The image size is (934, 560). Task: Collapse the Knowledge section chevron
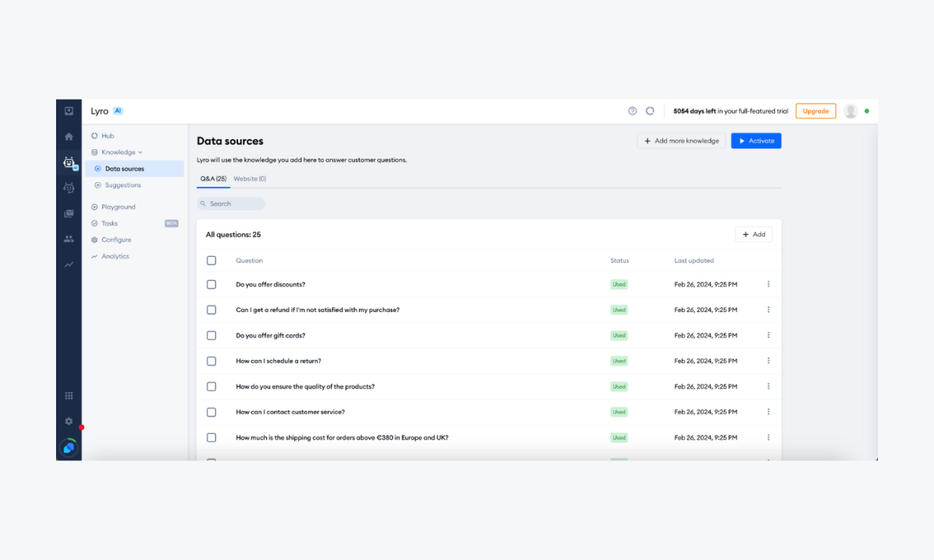(x=140, y=152)
